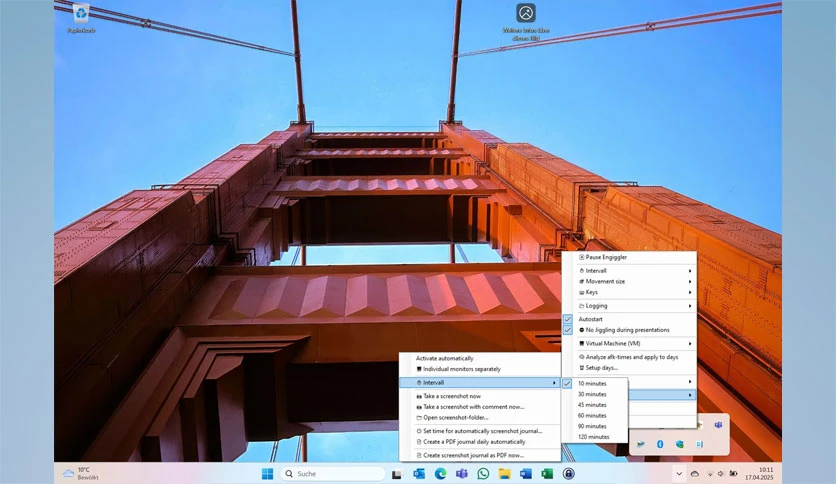The height and width of the screenshot is (484, 836).
Task: Click the folder icon beside Open screenshot-folder...
Action: [419, 417]
